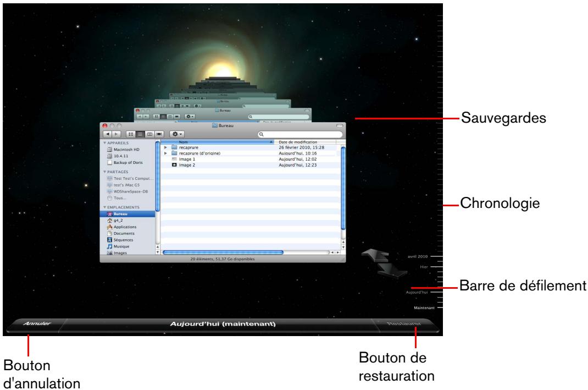This screenshot has width=588, height=390.
Task: Click the Annuler button
Action: [37, 323]
